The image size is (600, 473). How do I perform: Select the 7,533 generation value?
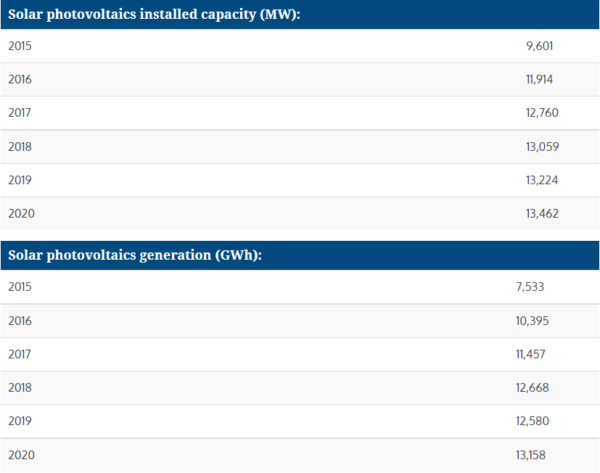coord(530,287)
